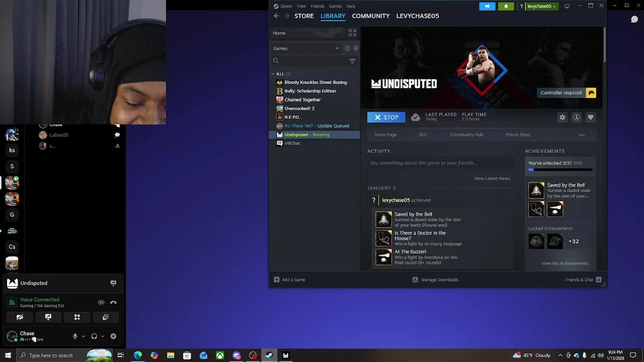Switch to COMMUNITY tab
This screenshot has width=644, height=362.
click(x=371, y=16)
